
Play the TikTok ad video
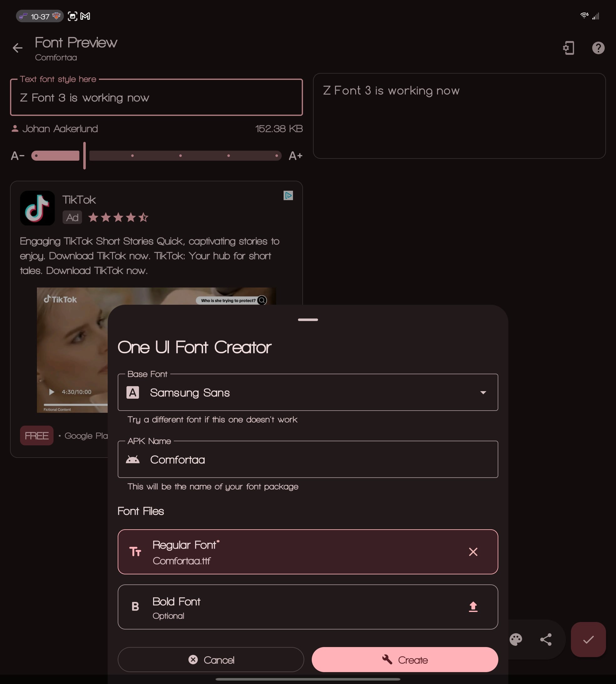coord(51,392)
